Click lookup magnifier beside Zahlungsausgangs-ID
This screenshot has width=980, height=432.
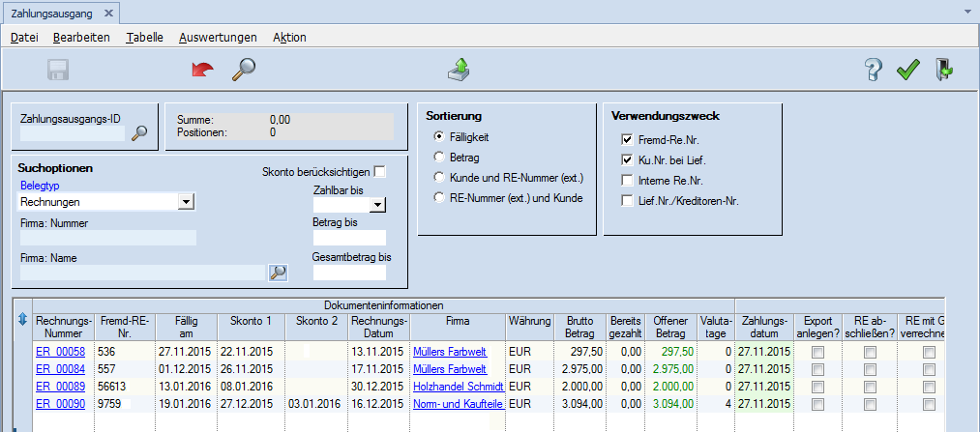[x=140, y=134]
